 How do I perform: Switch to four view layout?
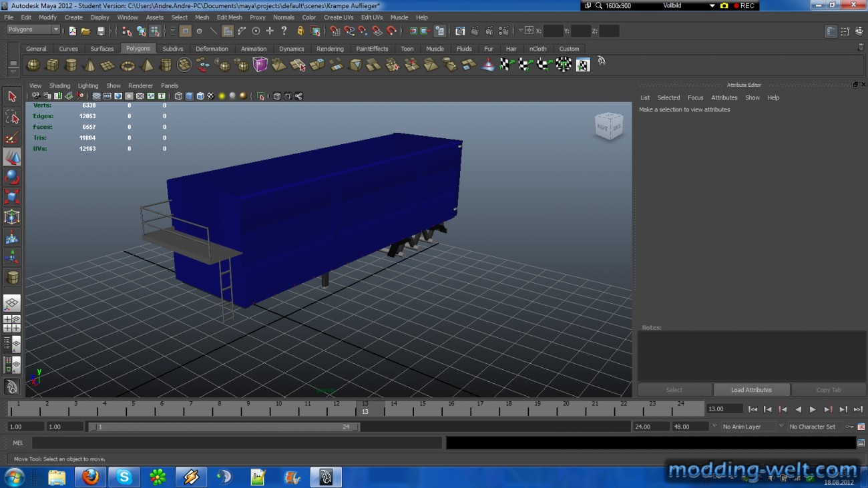pyautogui.click(x=12, y=324)
